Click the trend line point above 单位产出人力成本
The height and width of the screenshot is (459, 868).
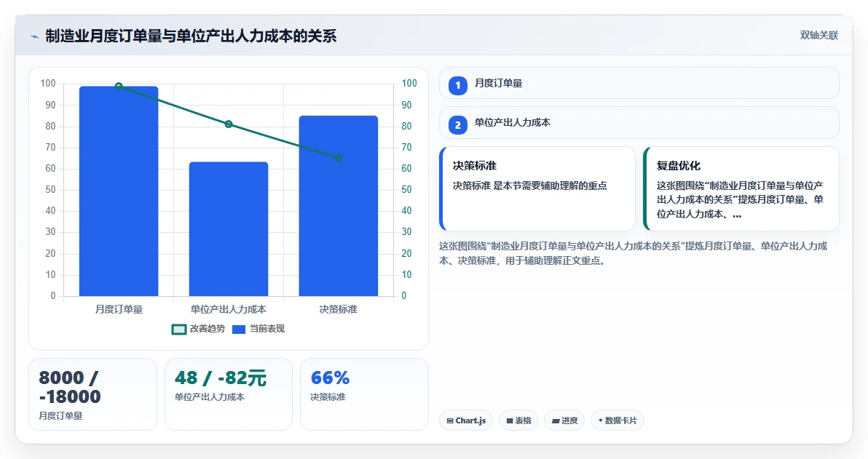(x=229, y=124)
